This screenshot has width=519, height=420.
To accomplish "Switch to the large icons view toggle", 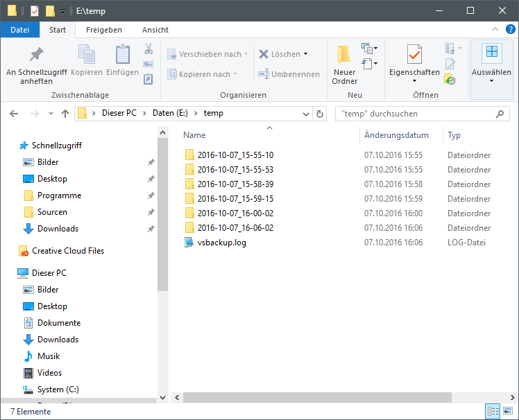I will point(508,412).
